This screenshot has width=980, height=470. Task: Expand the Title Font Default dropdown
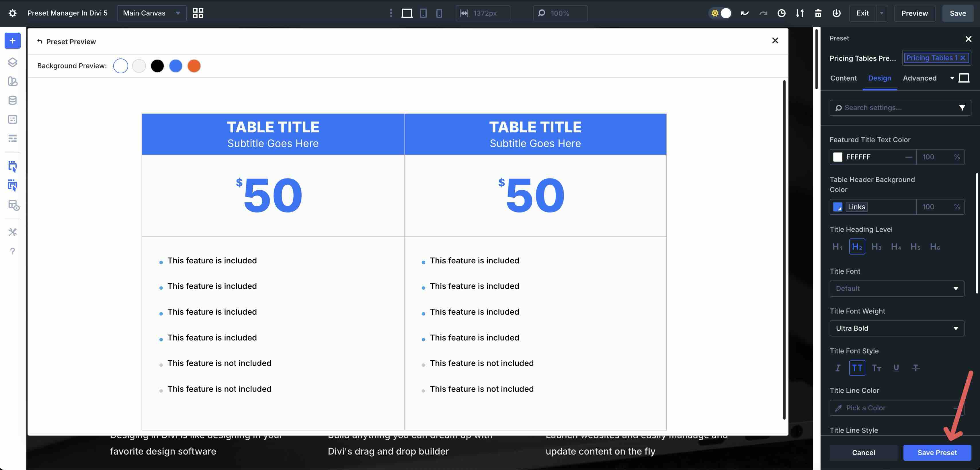896,288
